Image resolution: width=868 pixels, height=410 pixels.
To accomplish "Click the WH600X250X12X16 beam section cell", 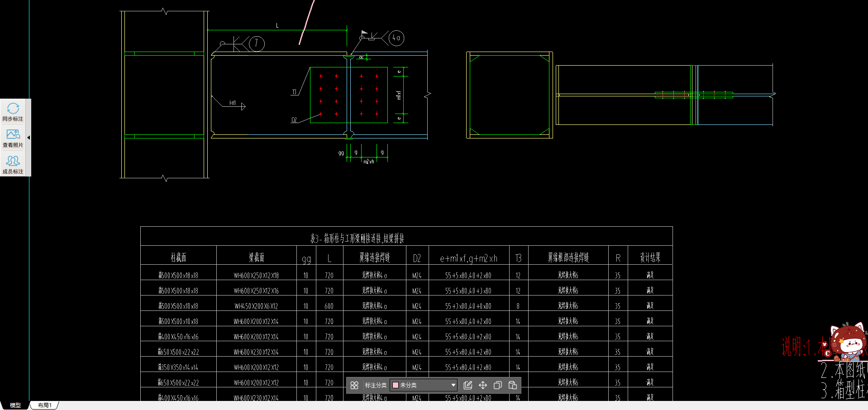I will pyautogui.click(x=256, y=291).
